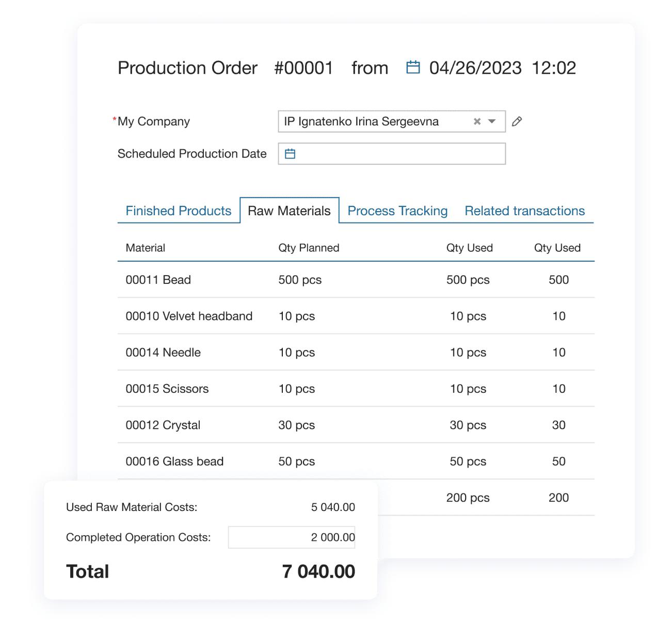This screenshot has height=624, width=672.
Task: Select IP Ignatenko Irina Sergeevna company field
Action: [392, 121]
